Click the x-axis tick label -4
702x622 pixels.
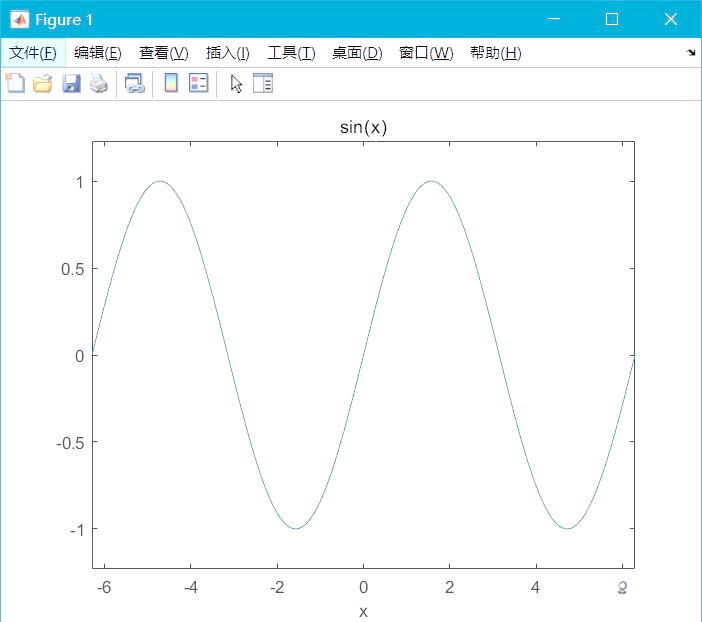(191, 587)
